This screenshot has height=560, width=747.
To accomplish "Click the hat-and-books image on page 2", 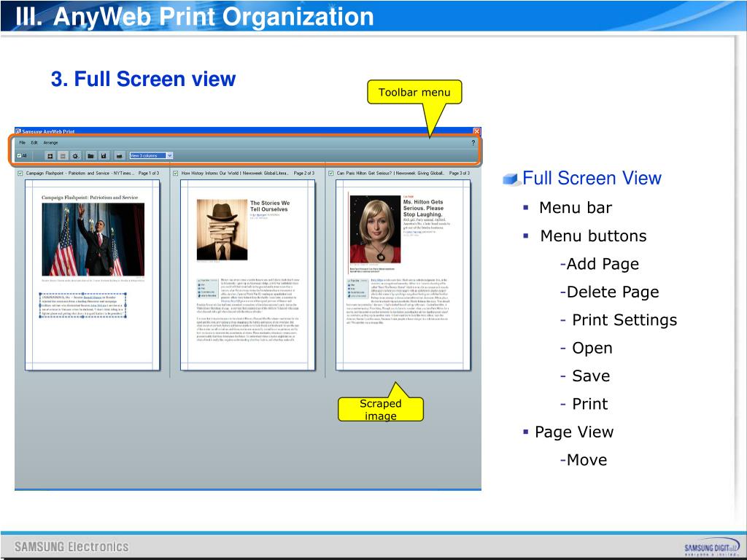I will (222, 230).
